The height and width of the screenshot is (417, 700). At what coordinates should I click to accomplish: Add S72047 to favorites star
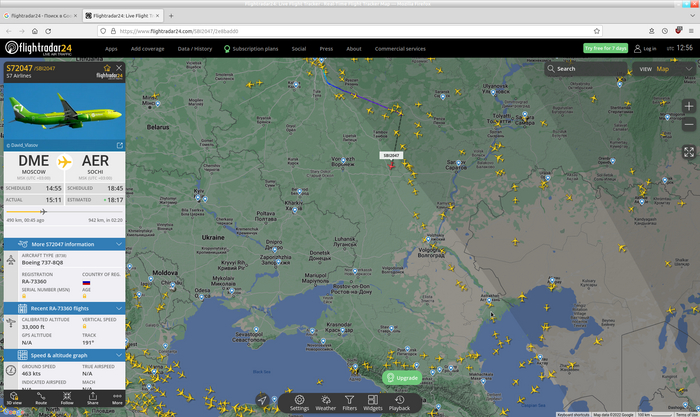point(107,68)
